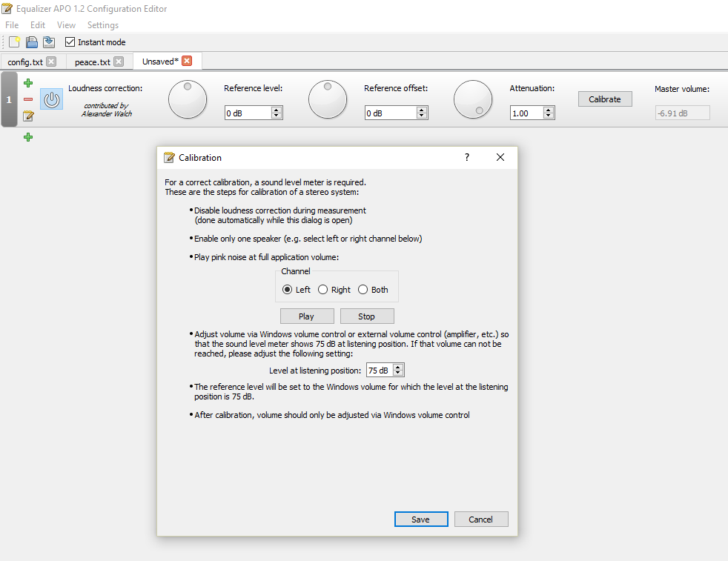The image size is (728, 561).
Task: Open the Edit menu
Action: point(38,25)
